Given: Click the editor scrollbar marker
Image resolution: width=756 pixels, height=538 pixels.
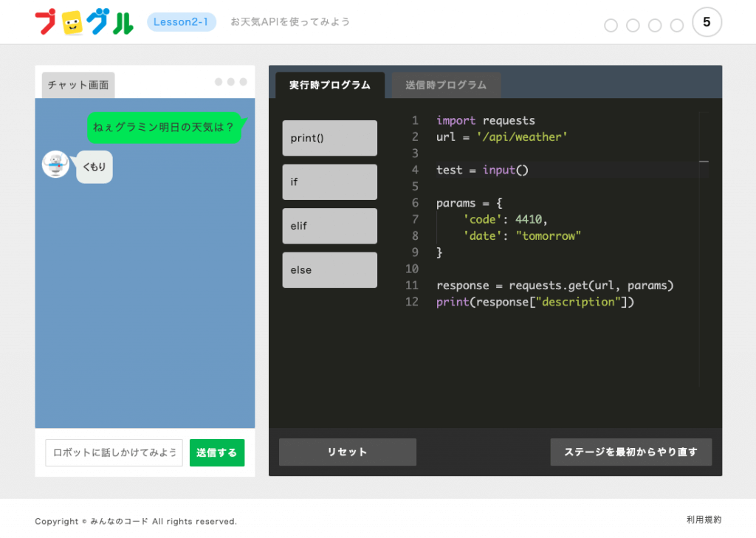Looking at the screenshot, I should (704, 162).
